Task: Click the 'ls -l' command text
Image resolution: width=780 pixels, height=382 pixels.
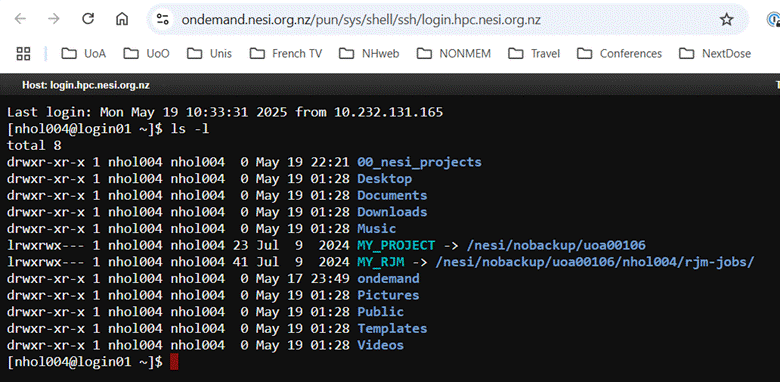Action: click(190, 129)
